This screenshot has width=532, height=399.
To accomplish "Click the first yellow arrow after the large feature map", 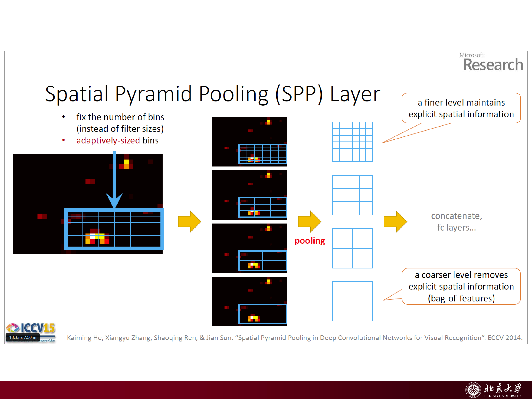I will pos(189,222).
